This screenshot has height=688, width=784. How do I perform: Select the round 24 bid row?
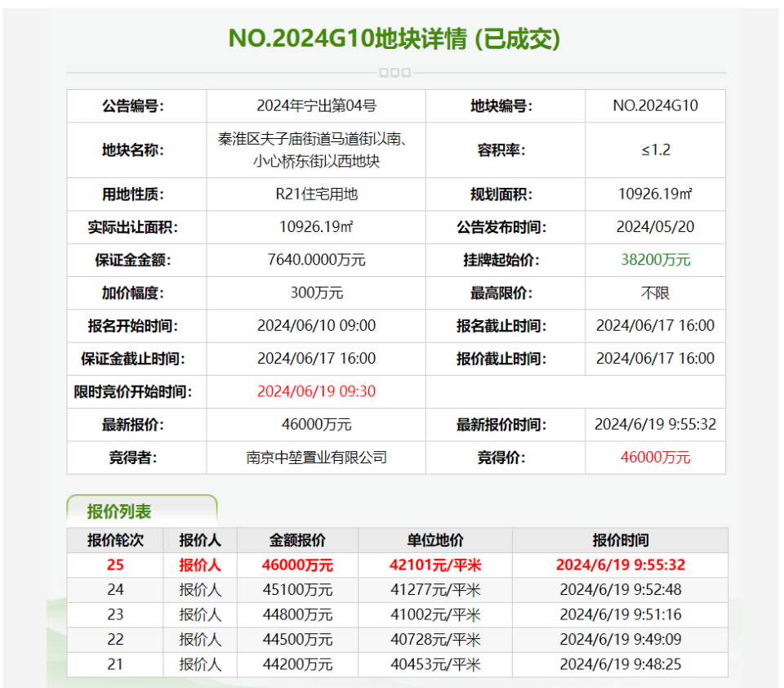(x=397, y=590)
